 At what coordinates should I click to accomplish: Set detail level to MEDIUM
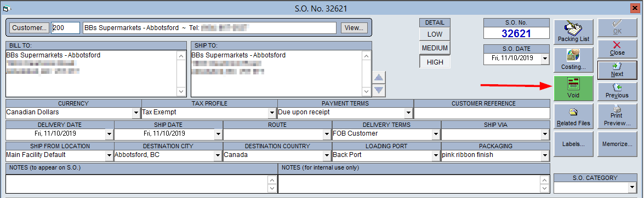(435, 48)
